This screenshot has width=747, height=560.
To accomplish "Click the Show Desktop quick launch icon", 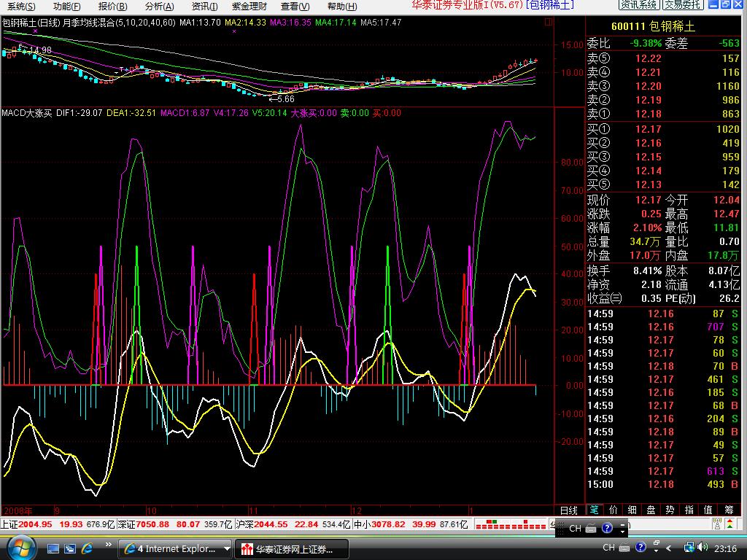I will point(53,549).
